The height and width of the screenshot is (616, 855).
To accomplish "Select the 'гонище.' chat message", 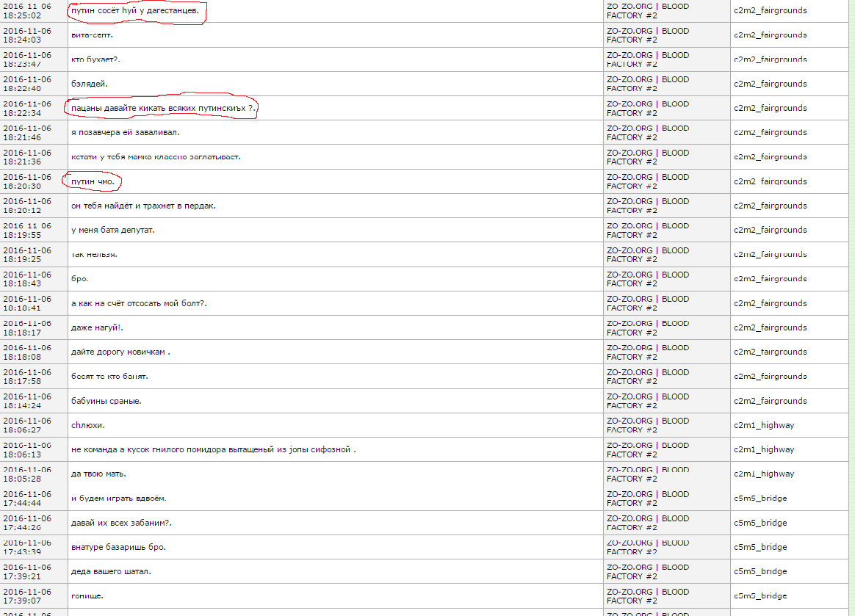I will (87, 595).
